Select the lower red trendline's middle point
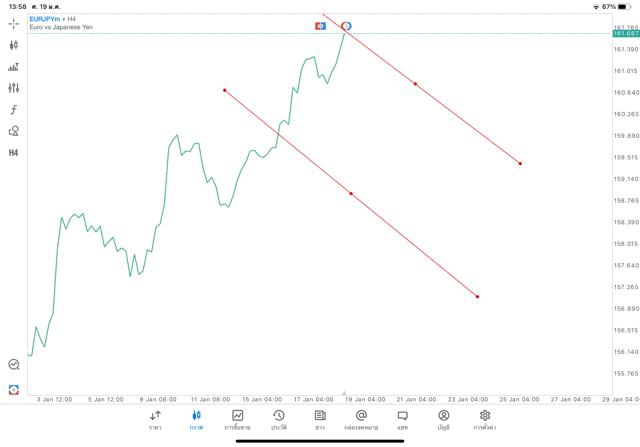Viewport: 640px width, 447px height. coord(351,193)
